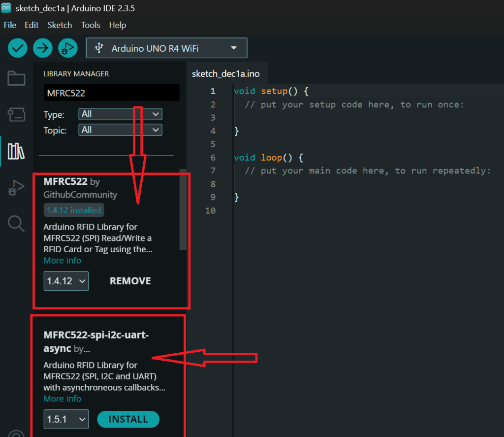Image resolution: width=504 pixels, height=437 pixels.
Task: Expand the Topic filter dropdown
Action: (120, 130)
